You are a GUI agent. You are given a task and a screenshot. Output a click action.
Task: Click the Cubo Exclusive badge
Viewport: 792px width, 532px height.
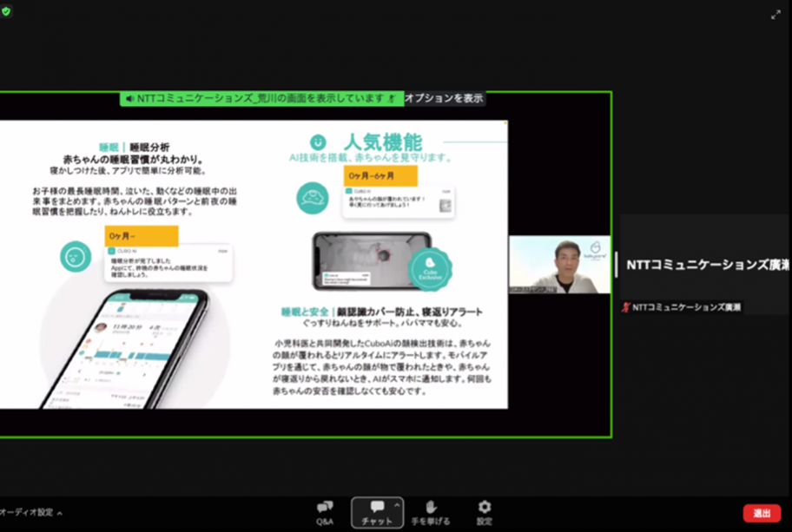point(430,270)
